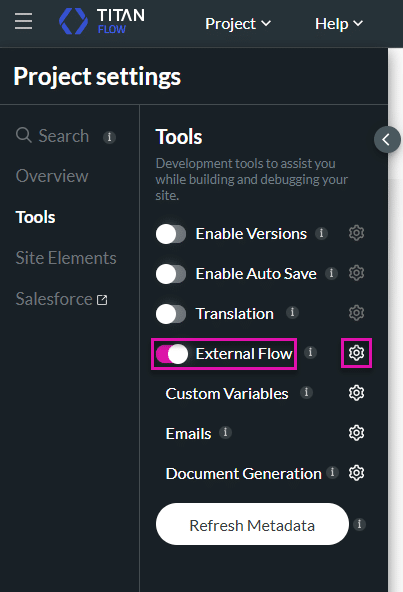Collapse the settings panel with the arrow button
Image resolution: width=403 pixels, height=592 pixels.
[387, 140]
